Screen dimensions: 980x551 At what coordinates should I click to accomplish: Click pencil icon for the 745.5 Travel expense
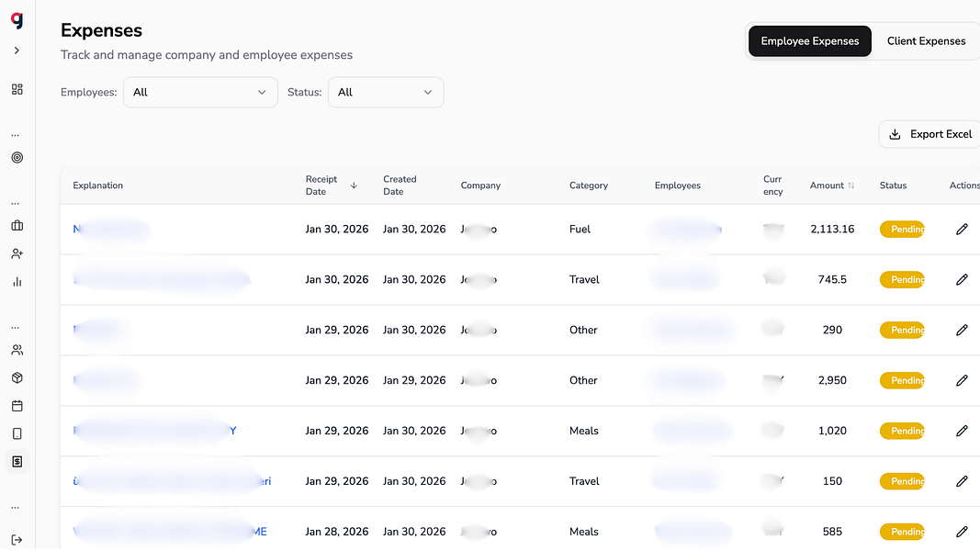tap(962, 279)
